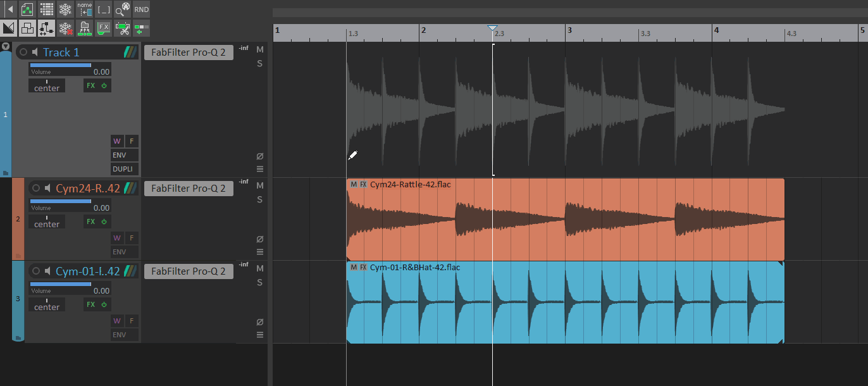This screenshot has height=386, width=868.
Task: Click the bracket selection toolbar icon
Action: click(104, 9)
